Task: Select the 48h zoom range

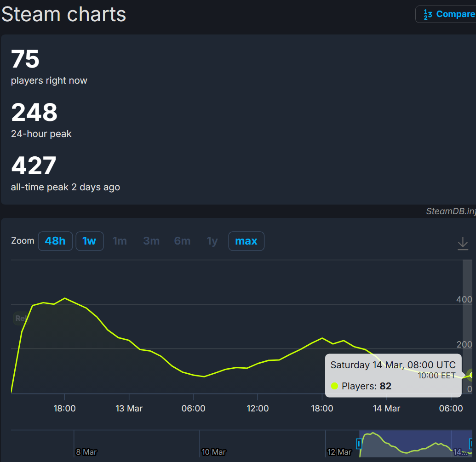Action: [x=55, y=241]
